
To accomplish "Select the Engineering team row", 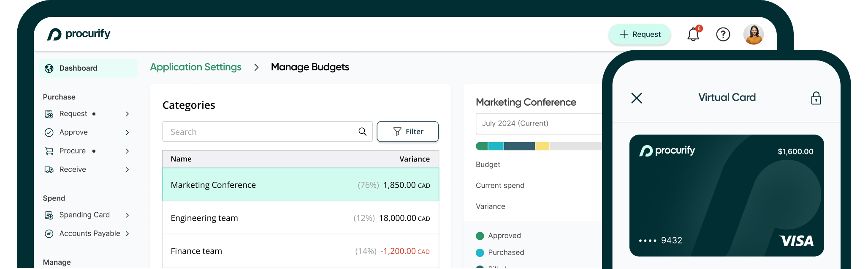I will (301, 218).
